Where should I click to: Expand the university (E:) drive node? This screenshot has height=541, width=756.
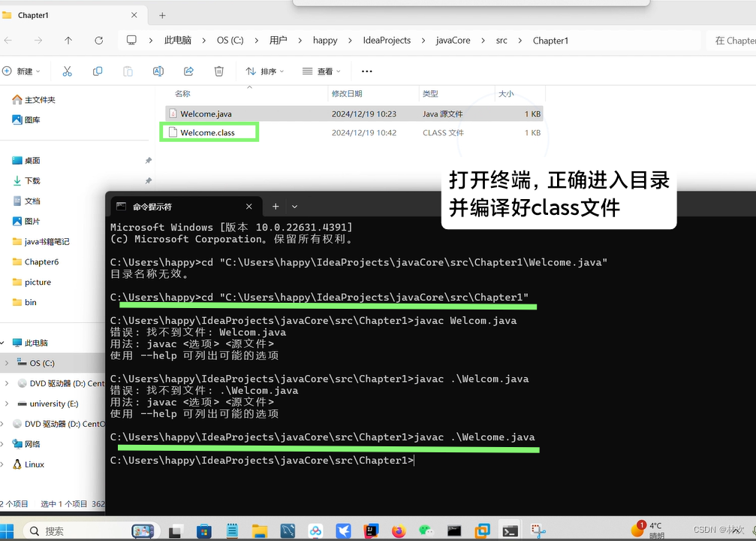pos(6,404)
